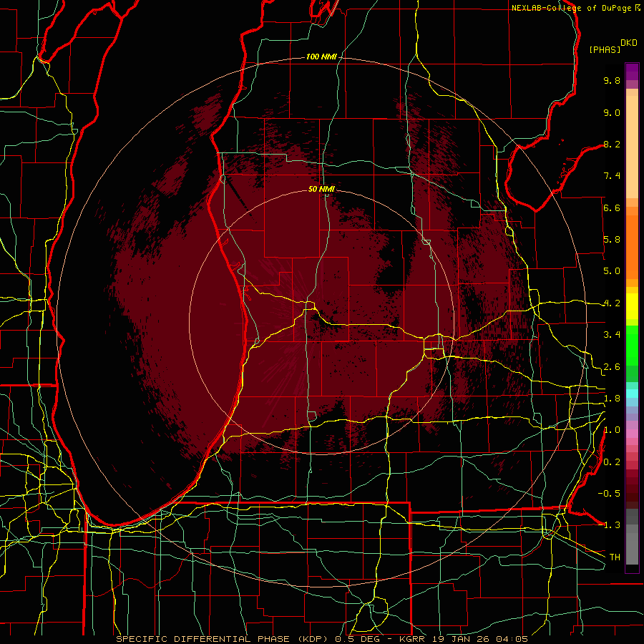Pick the purple segment atop the color bar
This screenshot has width=644, height=644.
(x=632, y=72)
